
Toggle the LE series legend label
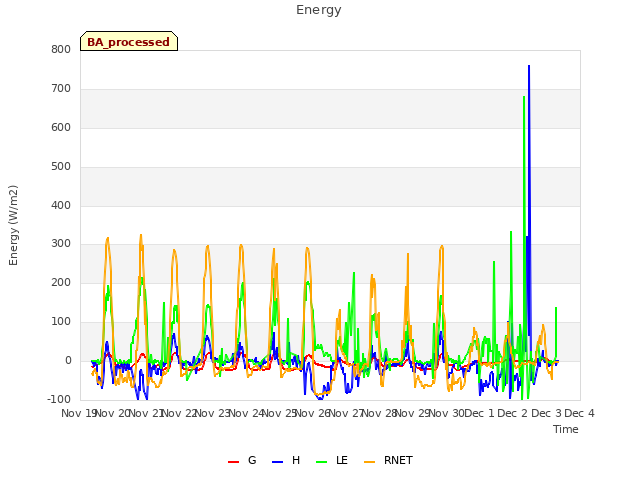coord(342,460)
